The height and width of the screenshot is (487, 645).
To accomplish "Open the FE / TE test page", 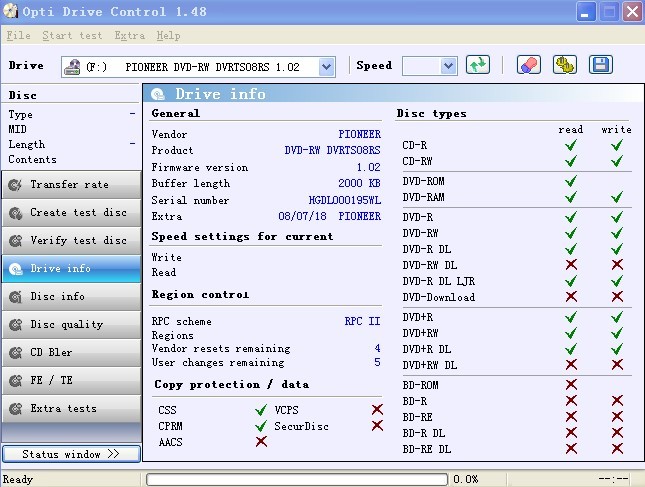I will (x=72, y=381).
